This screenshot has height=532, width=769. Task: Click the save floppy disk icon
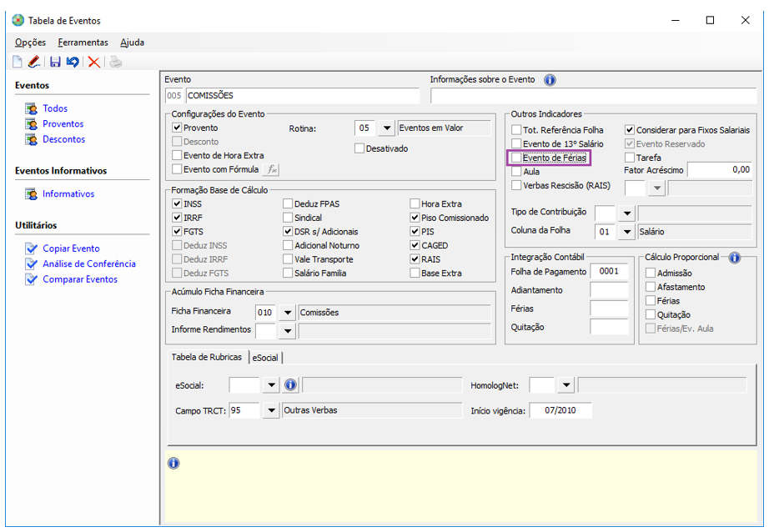(55, 62)
